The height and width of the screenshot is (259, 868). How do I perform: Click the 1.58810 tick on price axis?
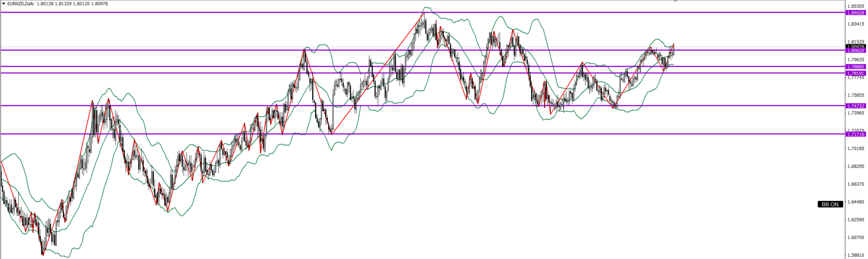pos(856,255)
